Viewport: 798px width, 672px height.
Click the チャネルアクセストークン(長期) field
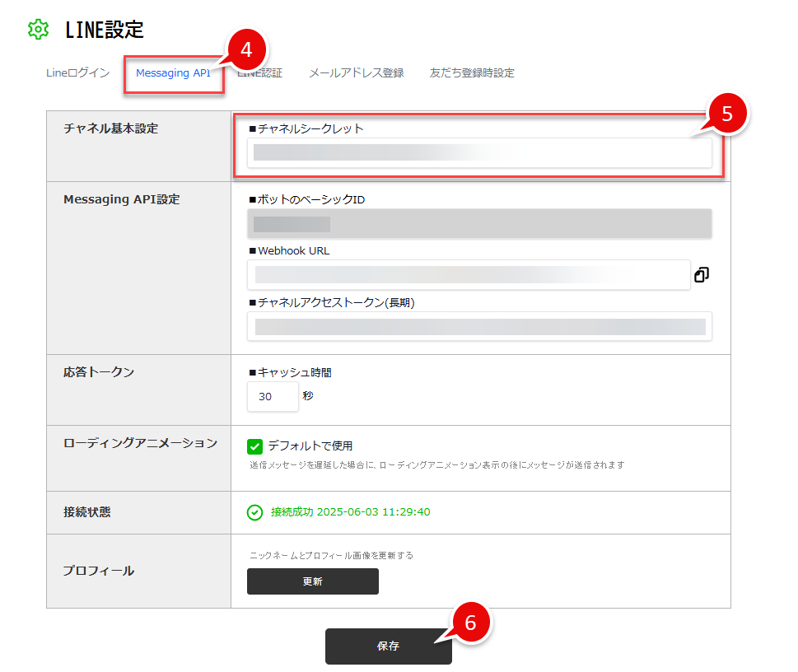pos(479,326)
